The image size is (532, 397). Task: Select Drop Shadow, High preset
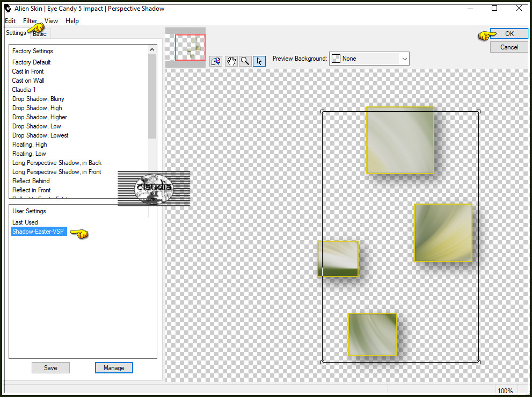37,108
